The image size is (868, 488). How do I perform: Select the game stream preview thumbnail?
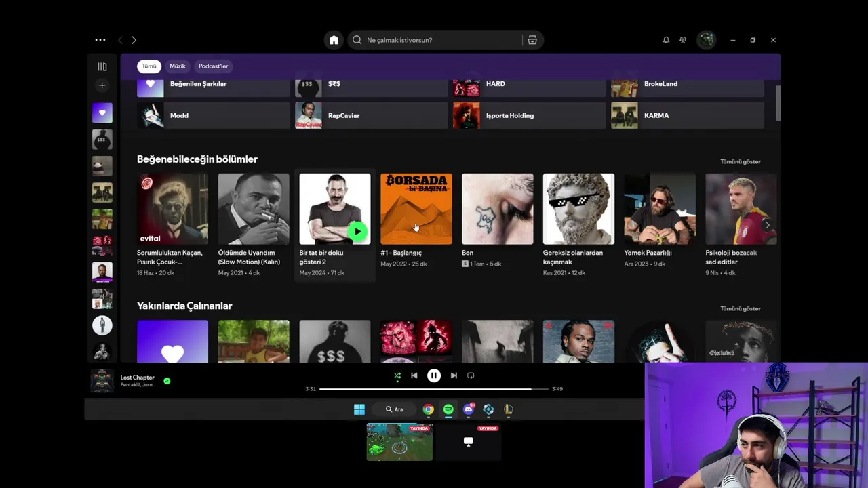399,442
